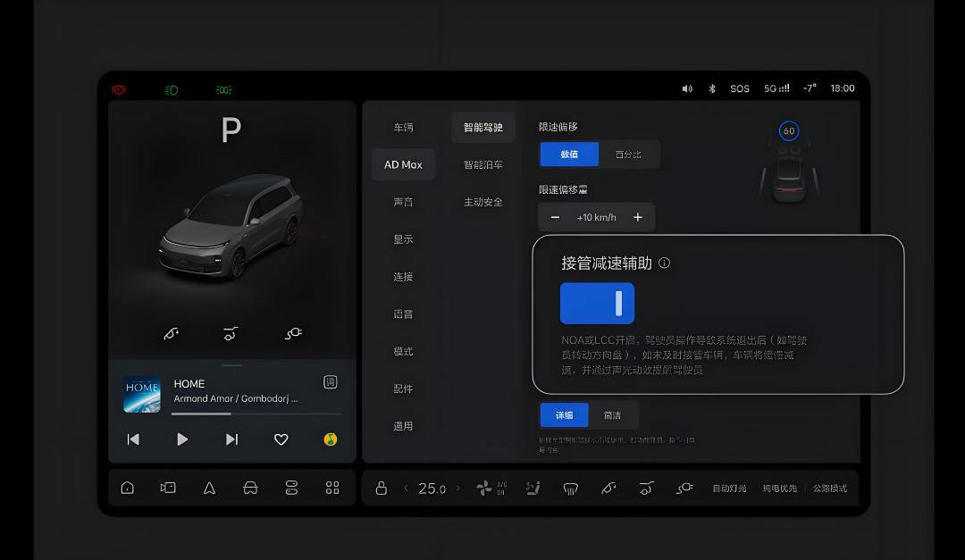Tap the door lock icon
965x560 pixels.
(x=381, y=488)
